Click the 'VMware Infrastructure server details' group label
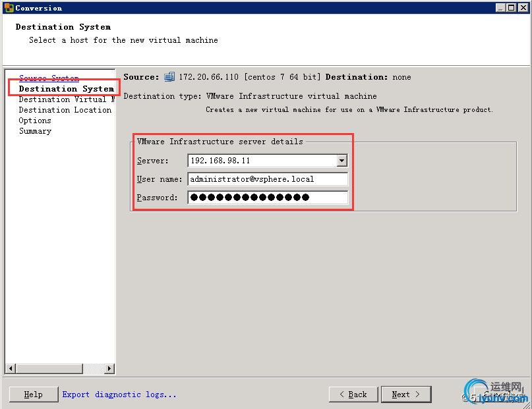Viewport: 532px width, 409px height. (x=220, y=142)
